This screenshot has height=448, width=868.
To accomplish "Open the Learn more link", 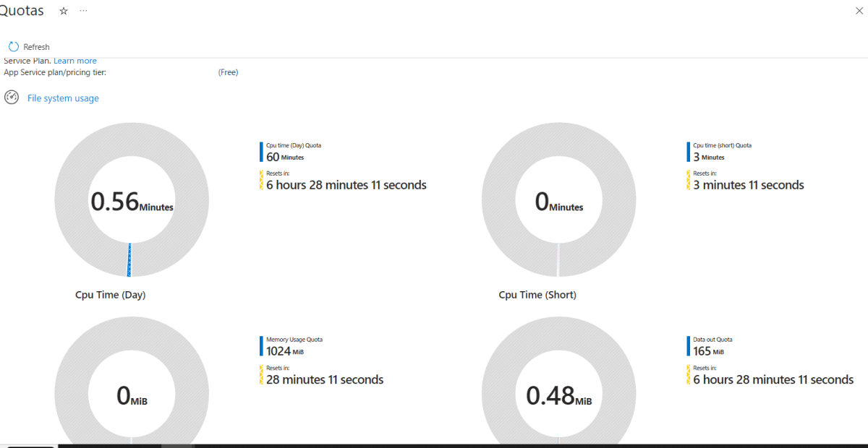I will click(75, 61).
